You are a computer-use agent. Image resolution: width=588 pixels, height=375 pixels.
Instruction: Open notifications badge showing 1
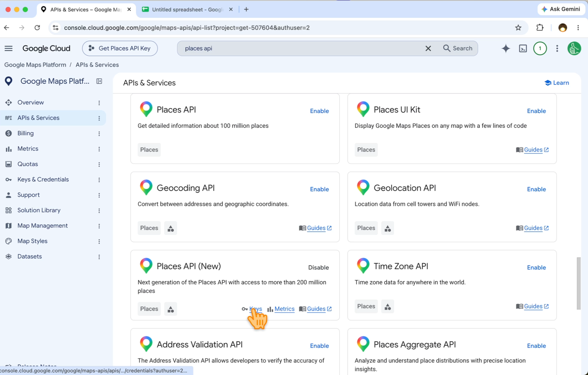(x=540, y=48)
